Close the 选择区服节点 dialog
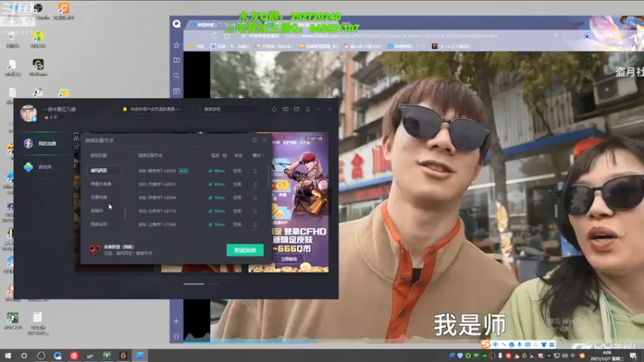Screen dimensions: 644x362 [265, 140]
